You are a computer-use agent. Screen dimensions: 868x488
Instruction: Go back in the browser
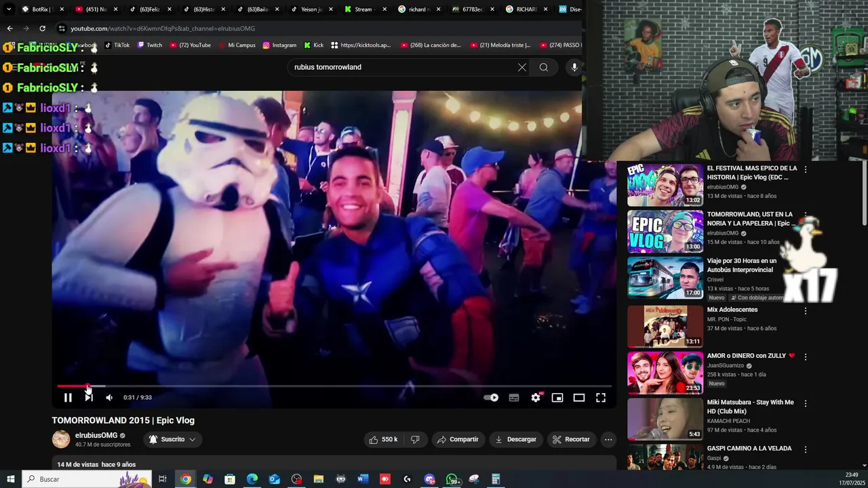9,28
